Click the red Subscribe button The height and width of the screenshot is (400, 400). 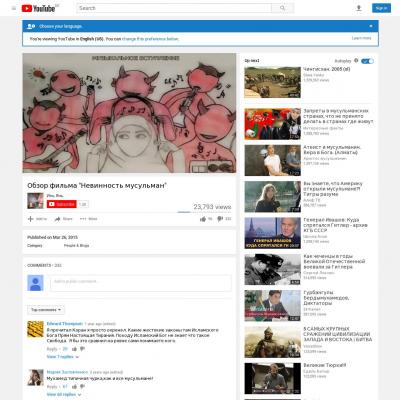click(62, 204)
